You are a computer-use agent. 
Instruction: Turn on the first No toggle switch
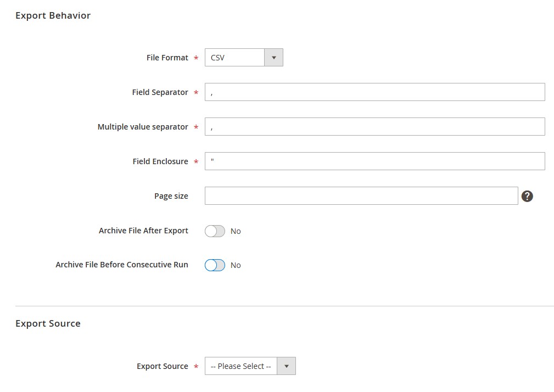pos(215,231)
